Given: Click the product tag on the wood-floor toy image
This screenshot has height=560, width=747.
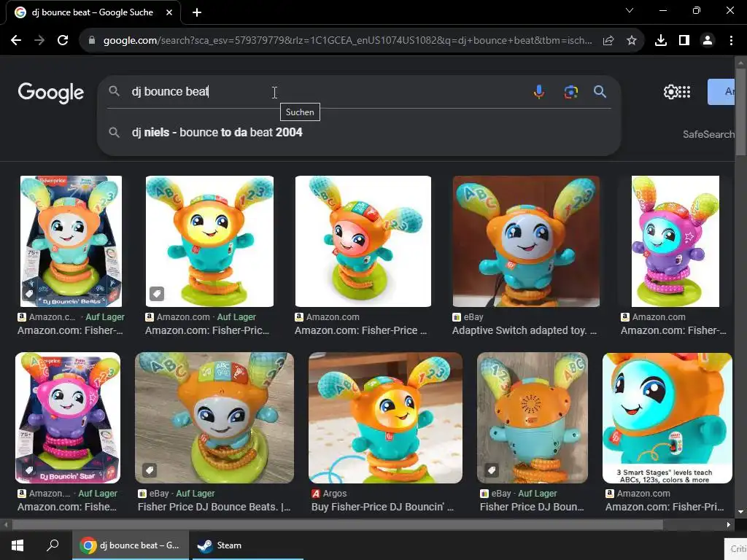Looking at the screenshot, I should (150, 470).
